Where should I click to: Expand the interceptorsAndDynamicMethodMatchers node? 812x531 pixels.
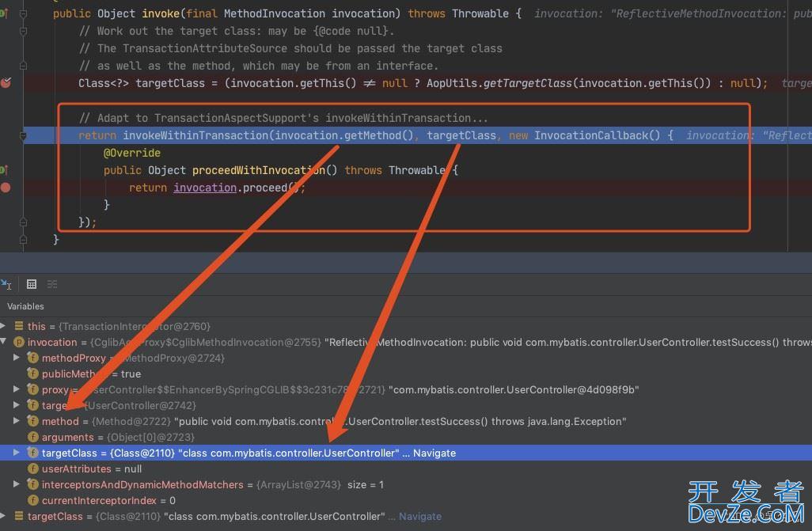17,484
